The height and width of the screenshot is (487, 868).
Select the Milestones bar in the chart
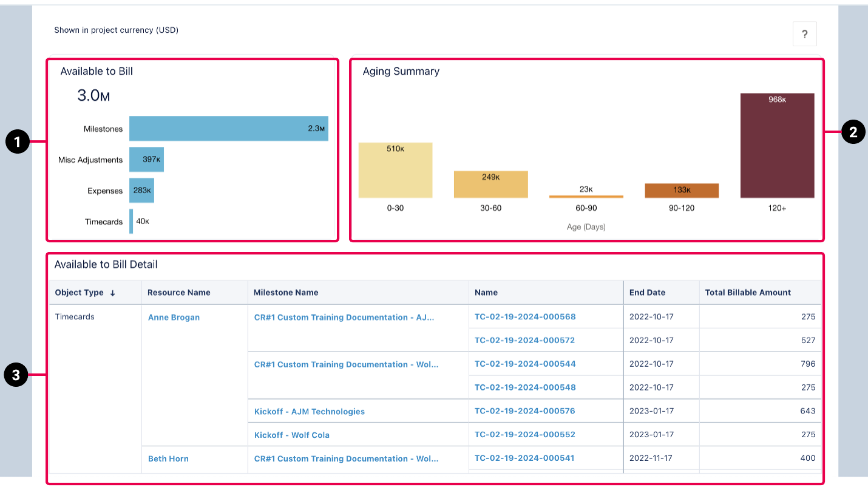(228, 129)
